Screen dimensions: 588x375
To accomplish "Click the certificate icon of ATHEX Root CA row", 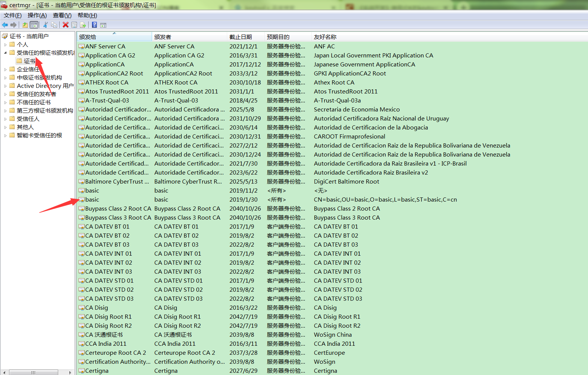I will point(81,83).
